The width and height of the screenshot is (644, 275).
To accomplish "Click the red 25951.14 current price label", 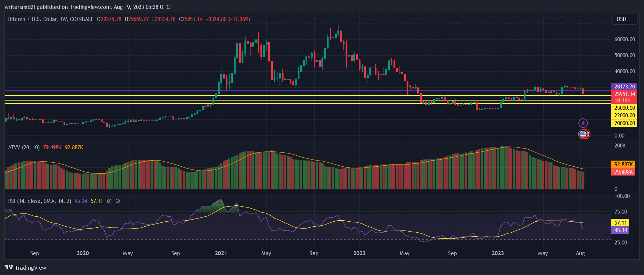I will point(624,94).
